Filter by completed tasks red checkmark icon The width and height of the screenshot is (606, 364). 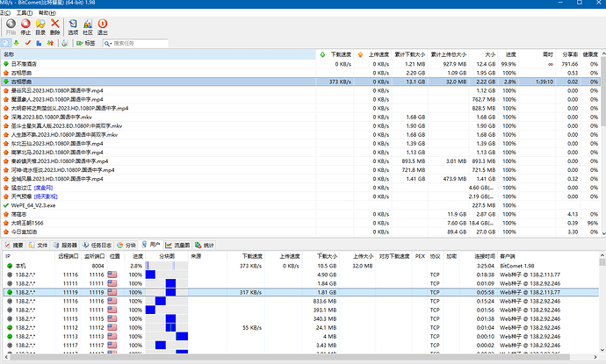[27, 43]
